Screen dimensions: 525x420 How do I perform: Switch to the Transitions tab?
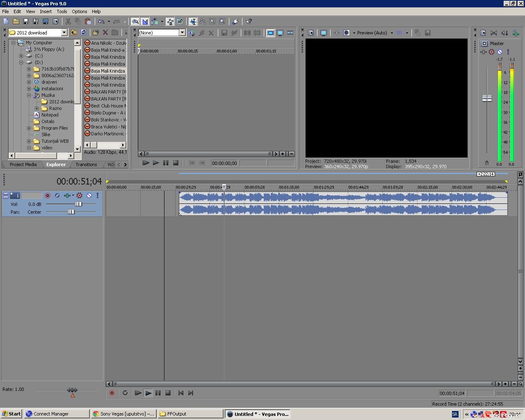pyautogui.click(x=86, y=164)
